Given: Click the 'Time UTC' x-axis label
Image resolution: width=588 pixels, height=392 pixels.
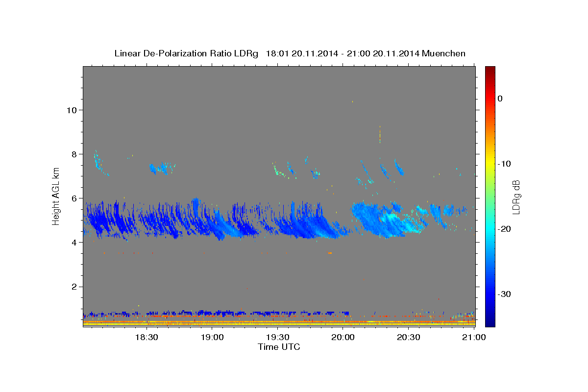Looking at the screenshot, I should 279,347.
